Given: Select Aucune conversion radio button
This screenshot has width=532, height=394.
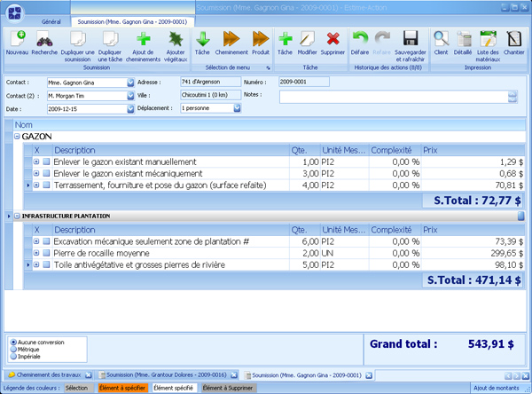Looking at the screenshot, I should point(12,342).
